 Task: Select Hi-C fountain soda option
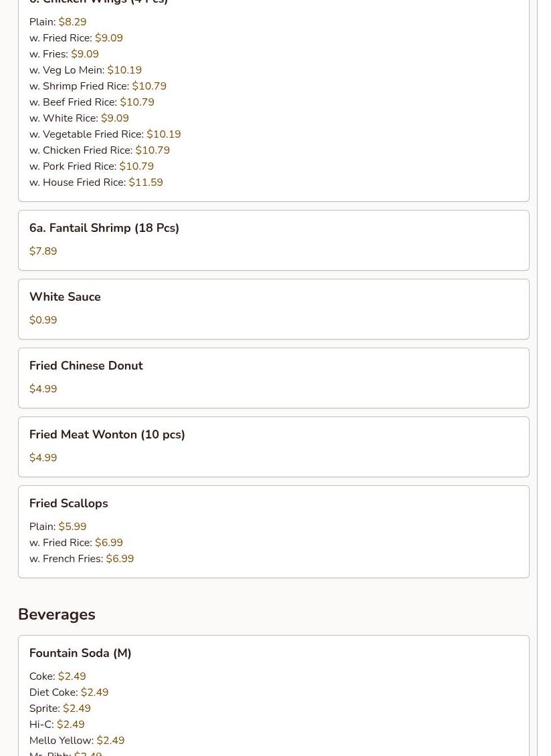coord(57,724)
